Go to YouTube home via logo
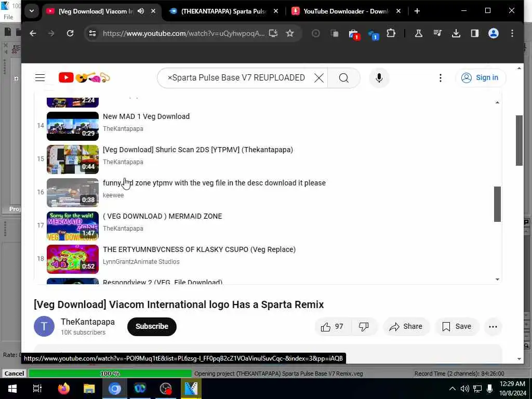Image resolution: width=532 pixels, height=399 pixels. 84,78
